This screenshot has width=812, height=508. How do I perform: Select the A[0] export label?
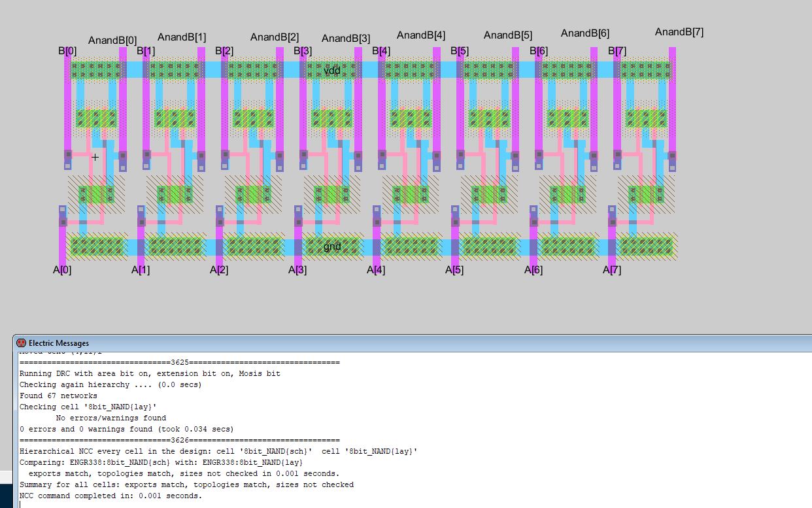tap(62, 269)
